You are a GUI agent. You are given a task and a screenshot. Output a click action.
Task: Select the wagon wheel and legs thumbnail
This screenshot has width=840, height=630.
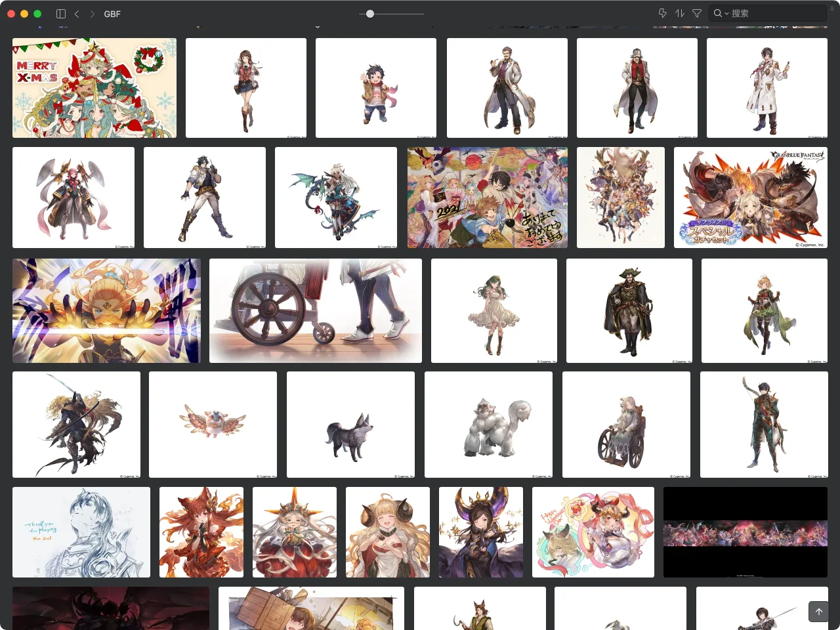316,311
